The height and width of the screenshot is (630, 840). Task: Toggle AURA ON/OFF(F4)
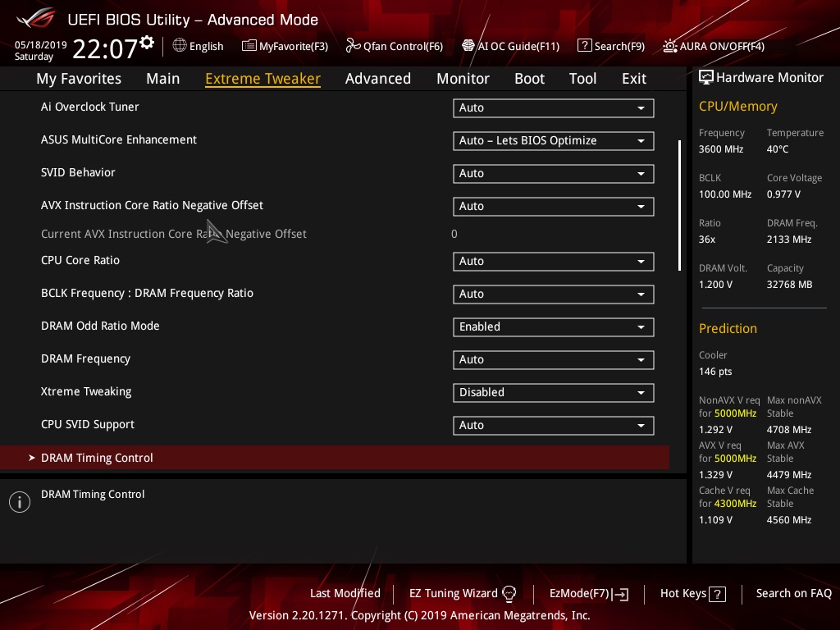click(714, 46)
